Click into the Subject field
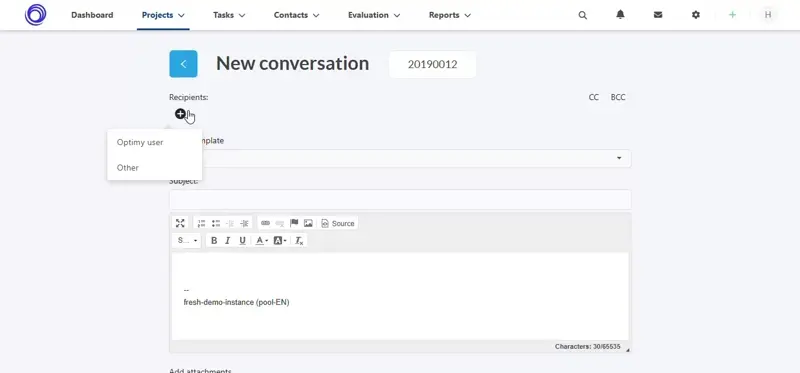This screenshot has width=800, height=373. [400, 200]
